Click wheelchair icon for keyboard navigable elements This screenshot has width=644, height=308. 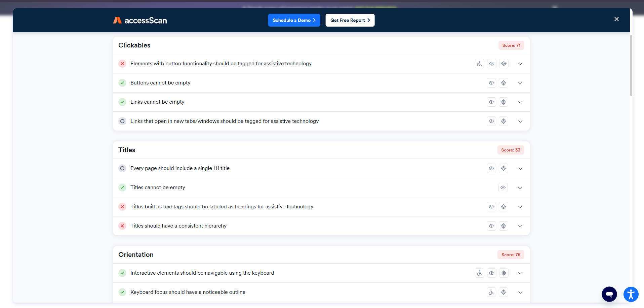coord(479,273)
